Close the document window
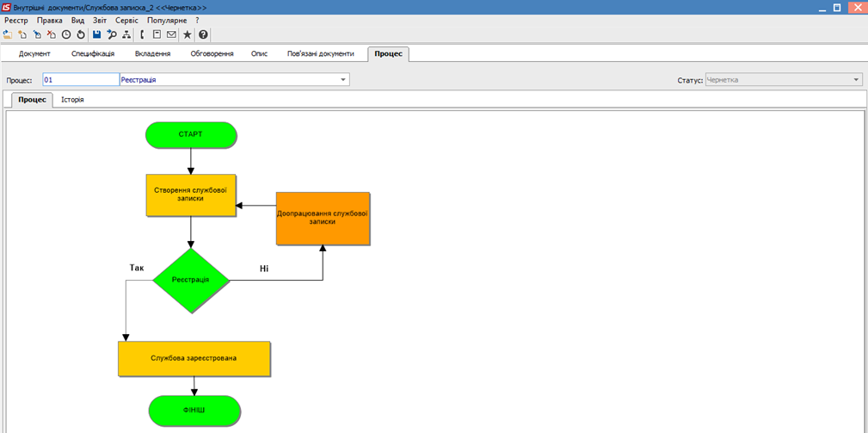868x433 pixels. (856, 7)
